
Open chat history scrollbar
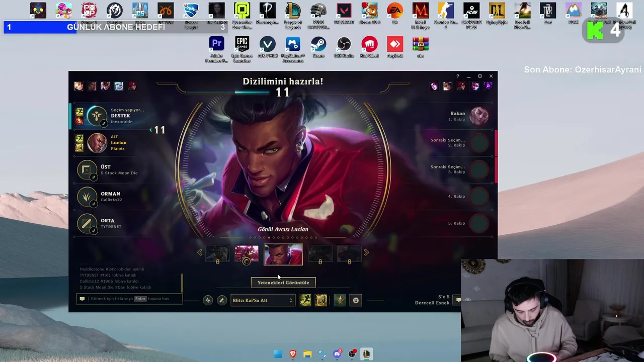click(182, 284)
